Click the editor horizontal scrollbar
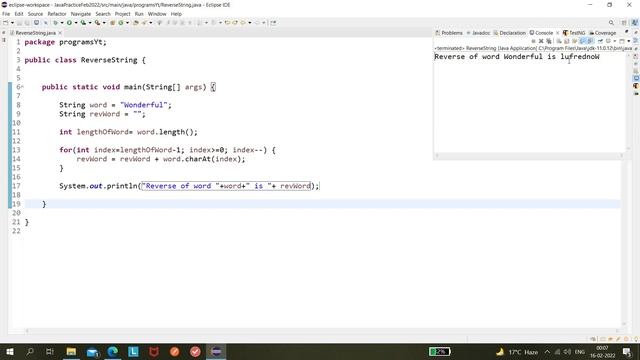Image resolution: width=640 pixels, height=360 pixels. [x=322, y=331]
